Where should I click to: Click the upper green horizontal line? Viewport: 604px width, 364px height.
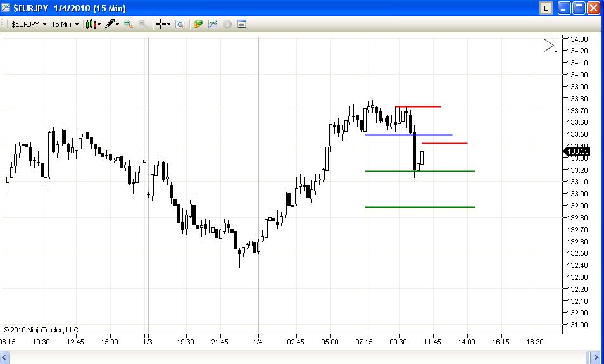click(420, 171)
